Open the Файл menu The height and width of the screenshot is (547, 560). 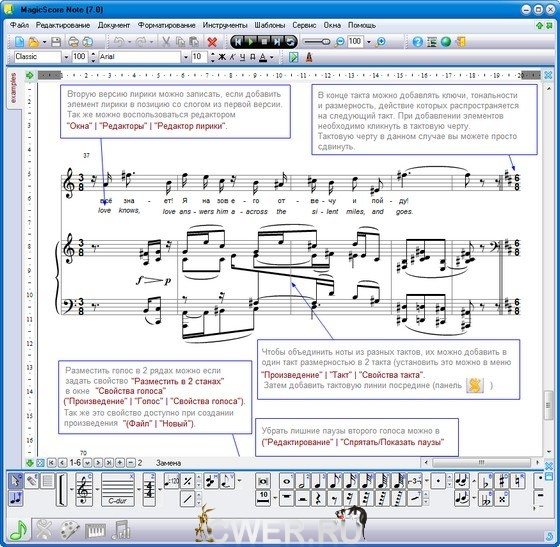point(20,25)
